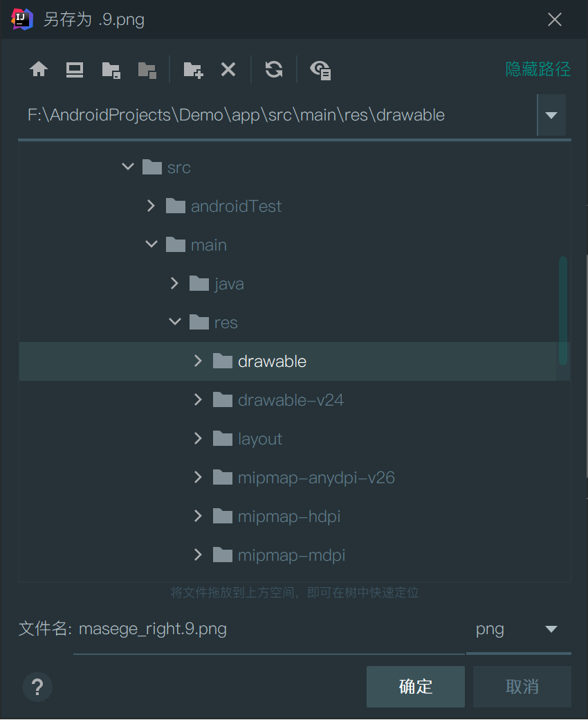Open the png file format dropdown

(x=551, y=629)
